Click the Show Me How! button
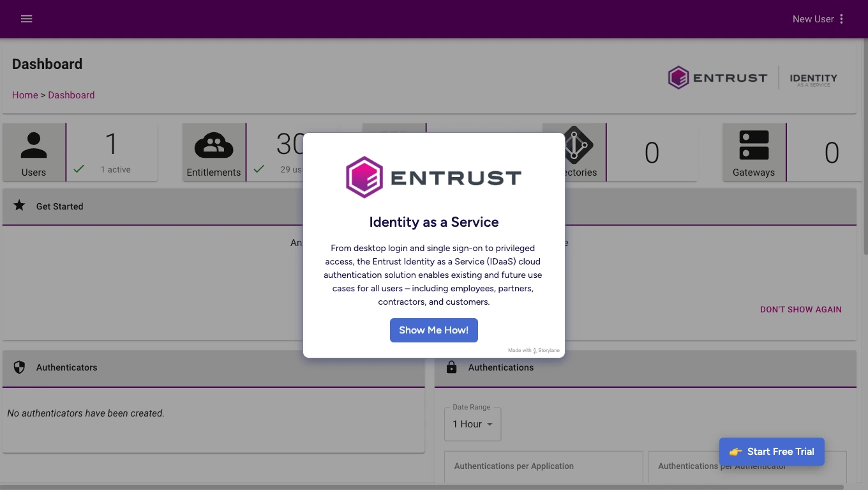The width and height of the screenshot is (868, 490). [434, 330]
